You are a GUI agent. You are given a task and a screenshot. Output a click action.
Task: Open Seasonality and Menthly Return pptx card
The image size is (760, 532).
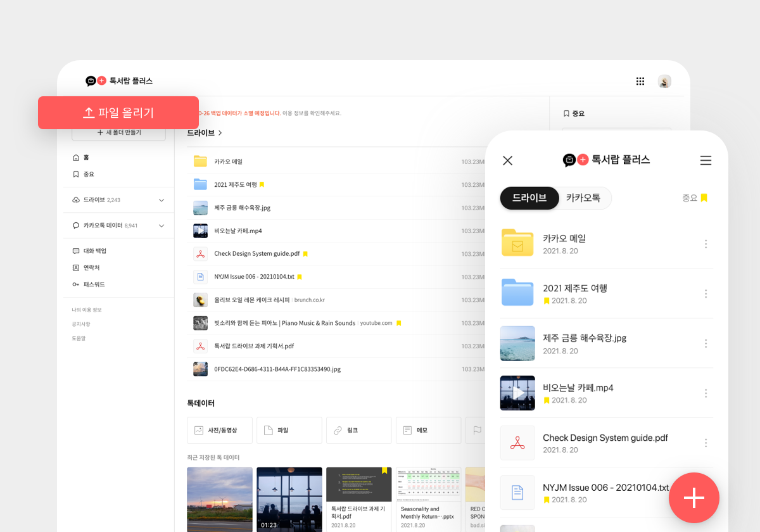click(429, 500)
